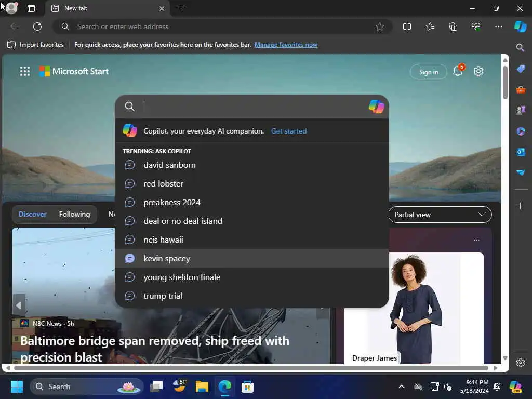
Task: Open the Edge profile avatar
Action: 11,8
